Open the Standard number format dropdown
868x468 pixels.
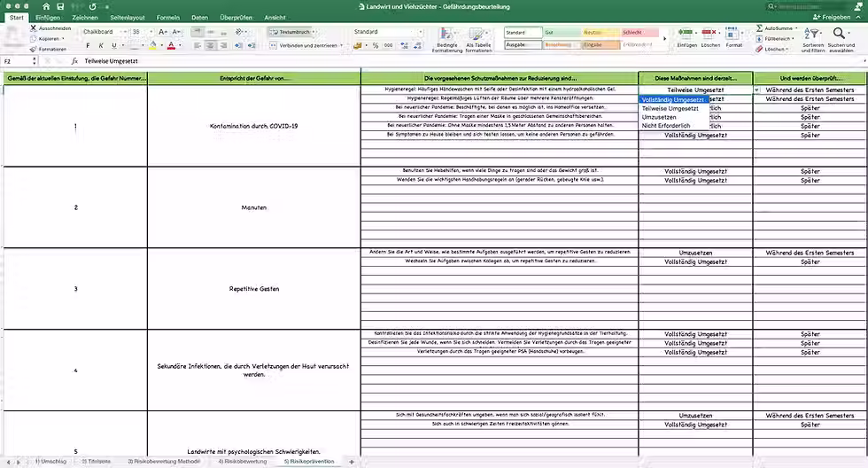421,32
